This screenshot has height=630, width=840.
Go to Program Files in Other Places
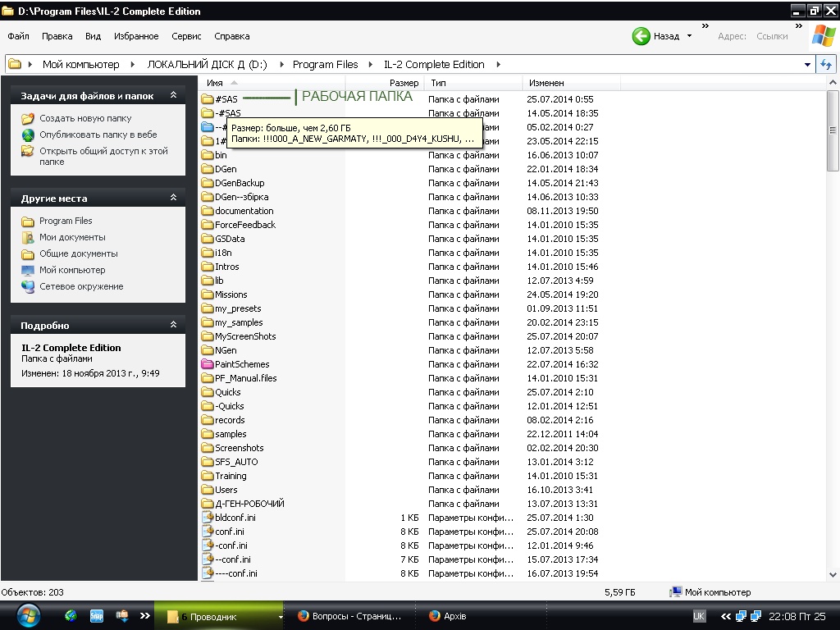click(x=66, y=221)
